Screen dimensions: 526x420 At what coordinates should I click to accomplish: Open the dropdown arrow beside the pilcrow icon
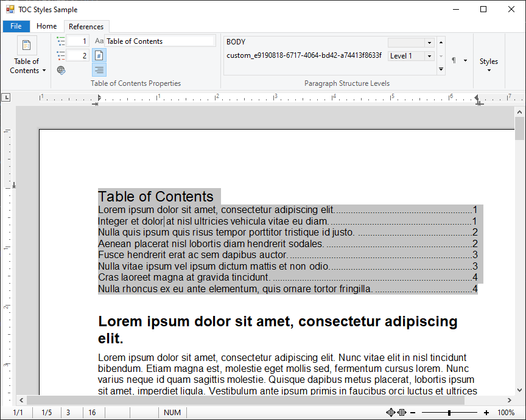[465, 60]
